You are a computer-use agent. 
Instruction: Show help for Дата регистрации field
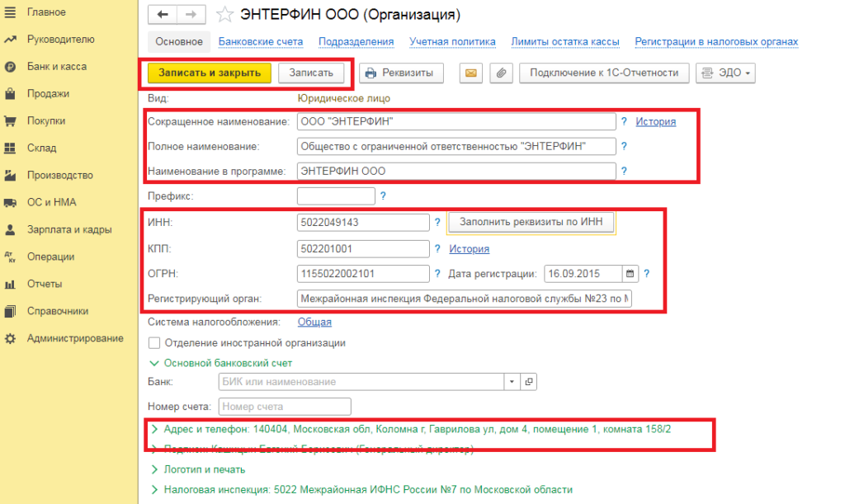click(647, 274)
